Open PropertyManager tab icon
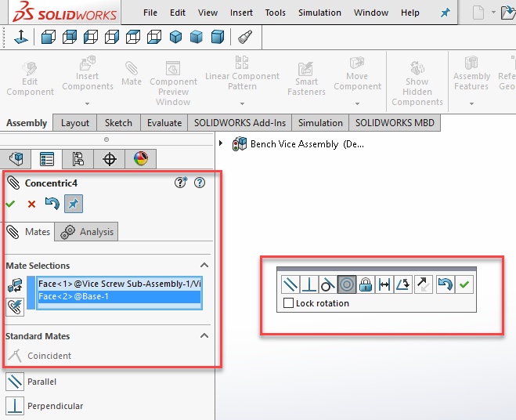The height and width of the screenshot is (420, 516). [47, 159]
